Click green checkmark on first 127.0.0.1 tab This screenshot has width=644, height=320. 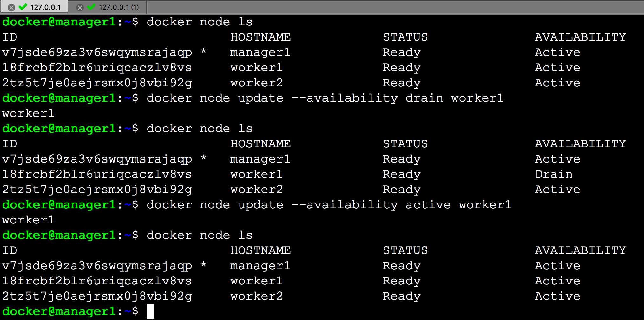tap(23, 7)
